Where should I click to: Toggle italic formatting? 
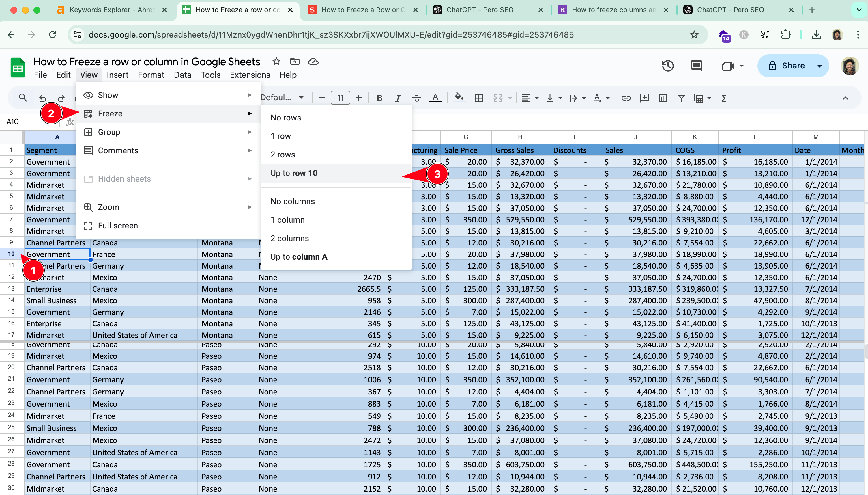(x=398, y=98)
